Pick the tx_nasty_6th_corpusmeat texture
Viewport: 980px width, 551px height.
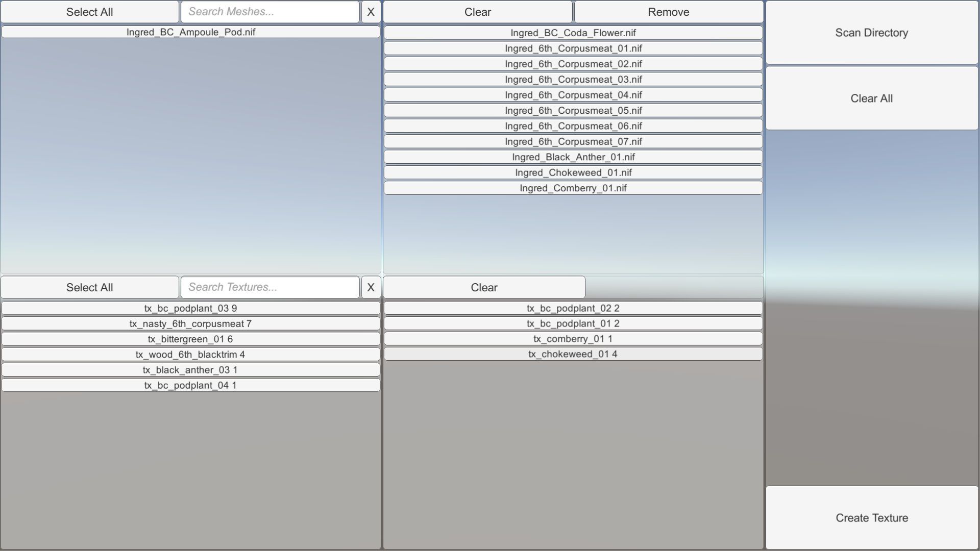(191, 323)
